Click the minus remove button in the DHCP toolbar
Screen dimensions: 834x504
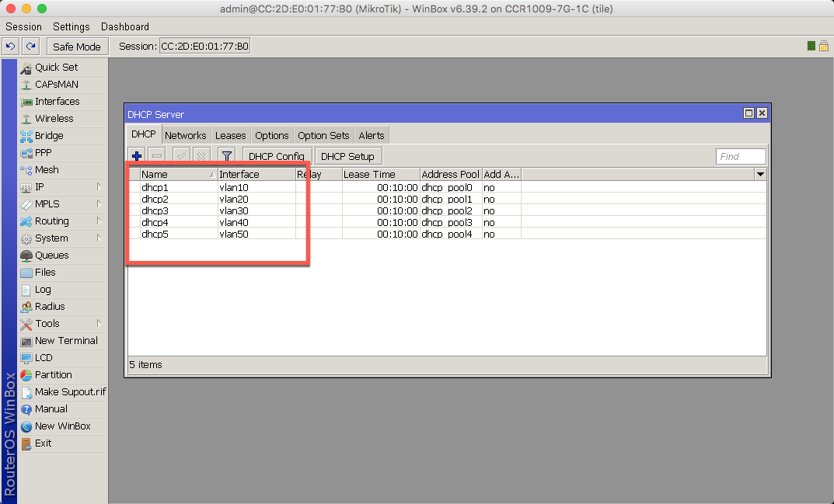point(157,156)
